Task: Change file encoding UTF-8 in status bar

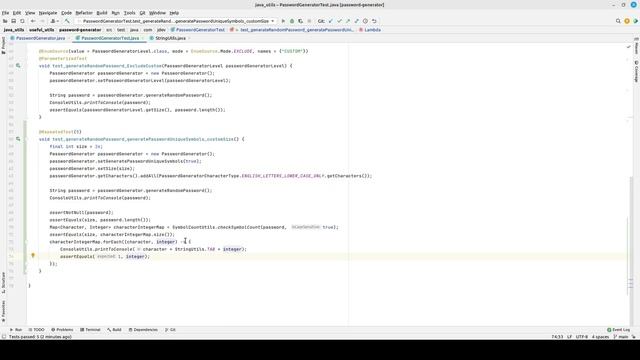Action: click(x=582, y=337)
